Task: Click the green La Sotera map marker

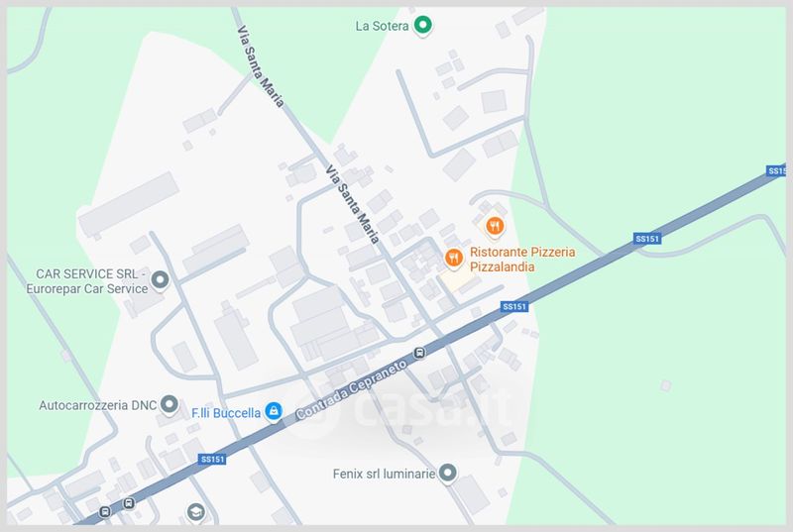Action: [423, 25]
